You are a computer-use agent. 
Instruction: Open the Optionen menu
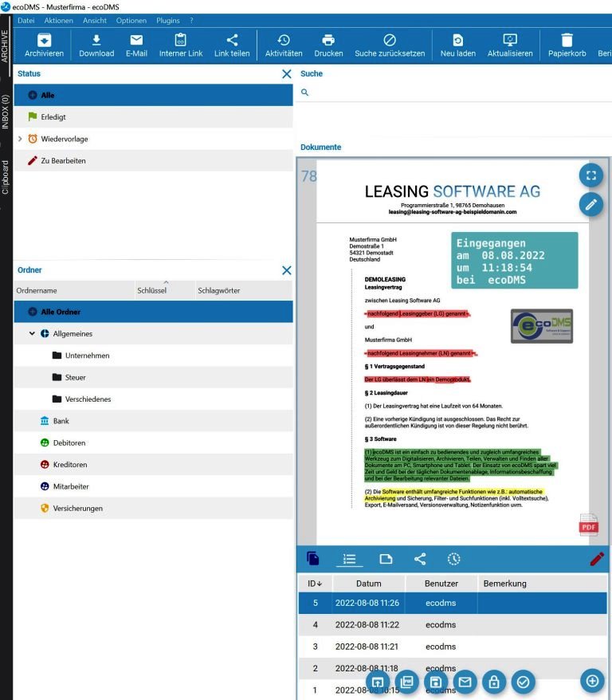pos(131,21)
